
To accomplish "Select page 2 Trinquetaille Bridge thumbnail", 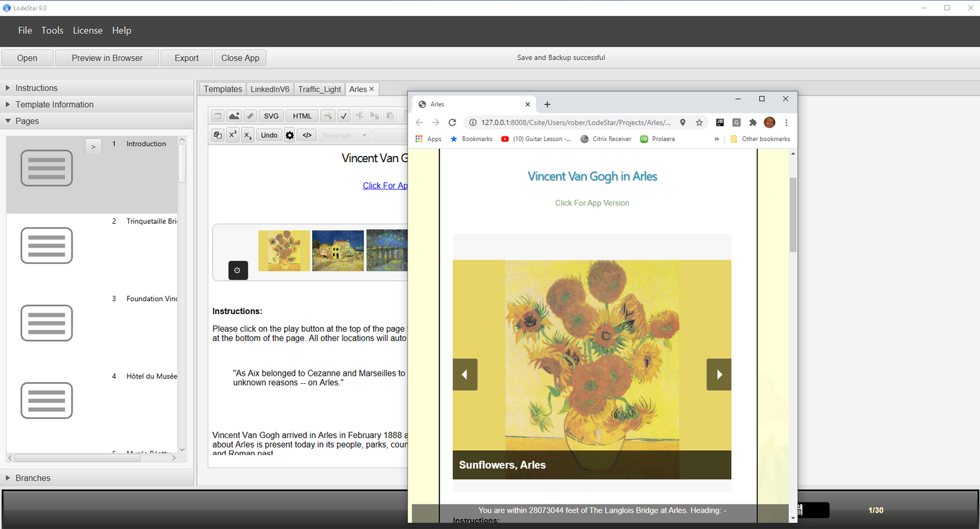I will coord(47,246).
